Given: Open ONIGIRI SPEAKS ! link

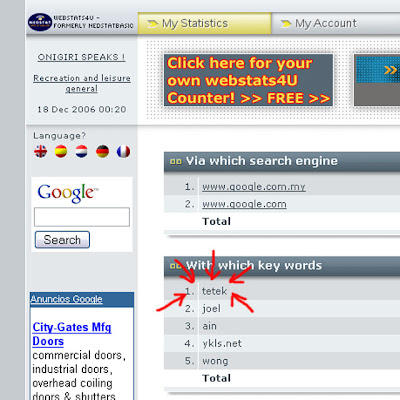Looking at the screenshot, I should (81, 57).
